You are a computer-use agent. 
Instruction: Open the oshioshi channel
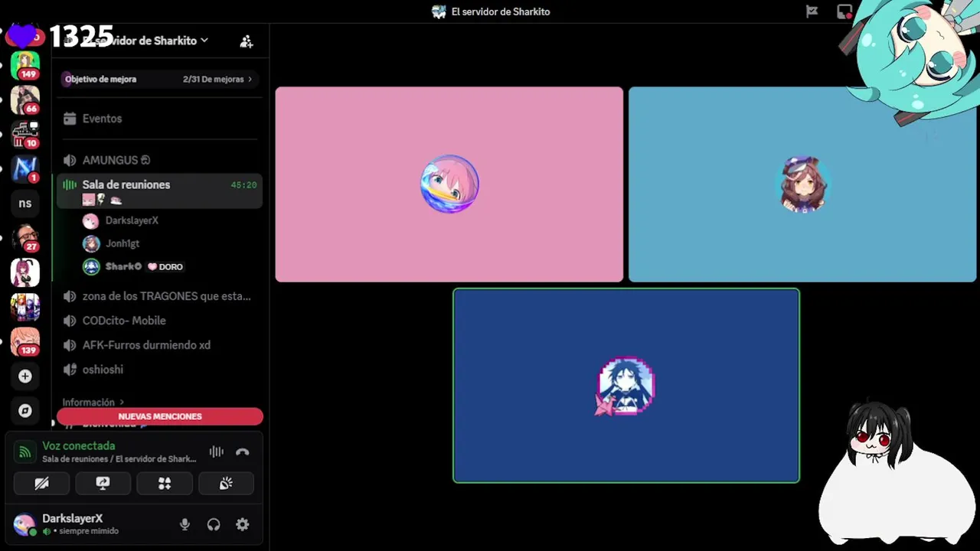point(159,370)
